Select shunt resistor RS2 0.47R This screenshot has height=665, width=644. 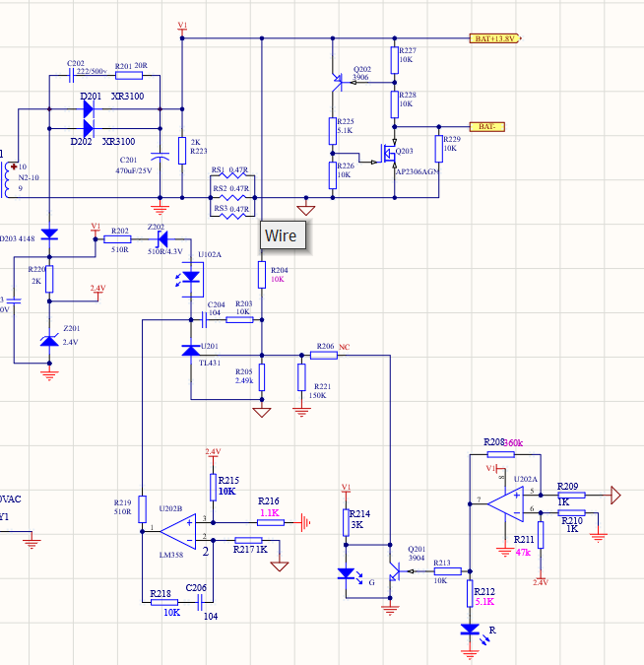tap(232, 197)
